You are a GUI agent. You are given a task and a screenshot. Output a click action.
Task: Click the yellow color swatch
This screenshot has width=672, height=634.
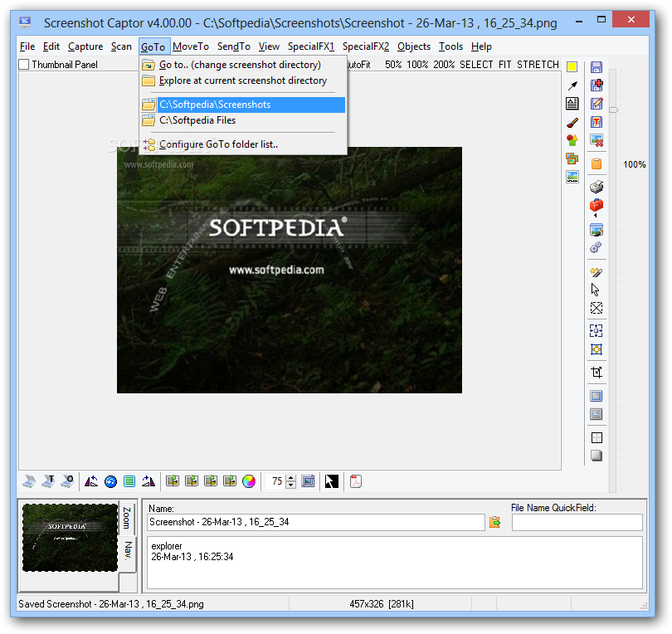(x=572, y=67)
